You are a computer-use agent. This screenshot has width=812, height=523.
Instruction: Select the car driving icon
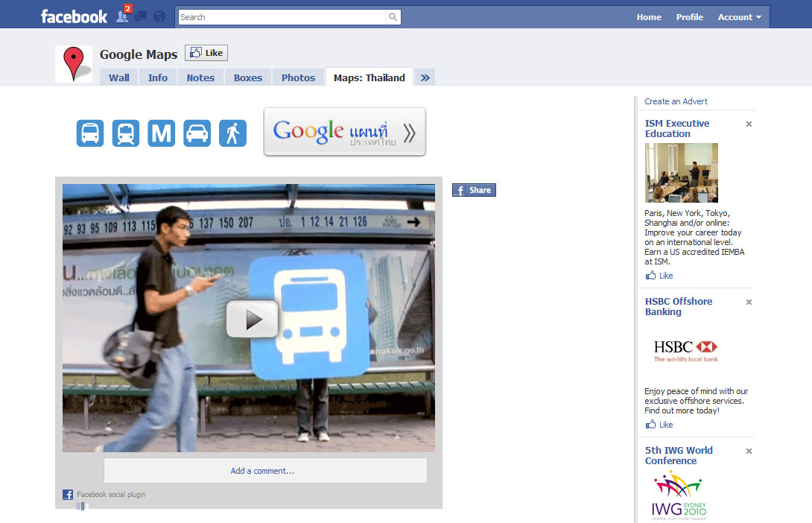click(197, 133)
